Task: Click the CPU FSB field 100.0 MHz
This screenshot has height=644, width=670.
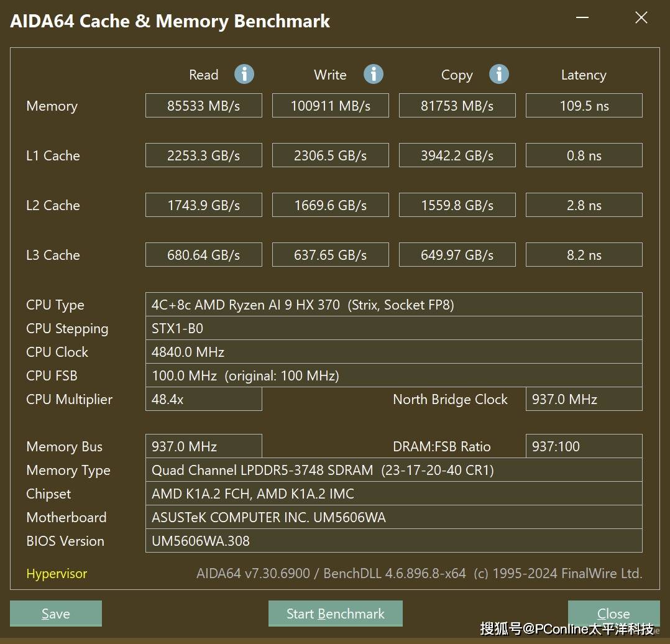Action: (394, 375)
